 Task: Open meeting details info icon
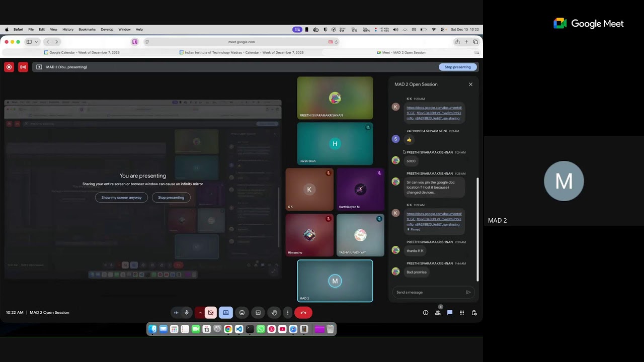pyautogui.click(x=426, y=313)
